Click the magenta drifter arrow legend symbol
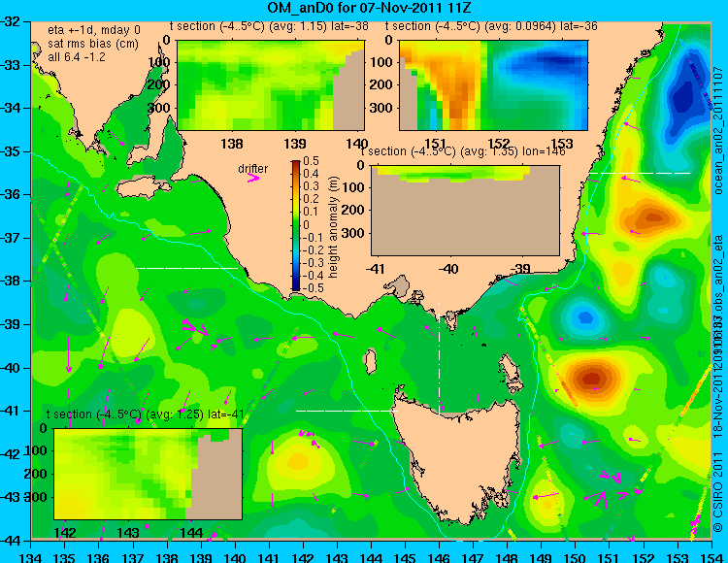Image resolution: width=728 pixels, height=563 pixels. [253, 179]
